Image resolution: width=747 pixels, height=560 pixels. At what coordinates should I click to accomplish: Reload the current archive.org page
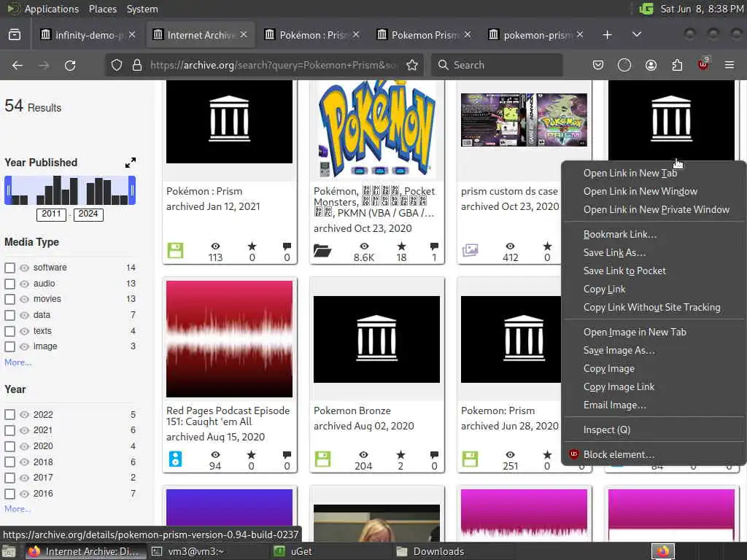70,65
